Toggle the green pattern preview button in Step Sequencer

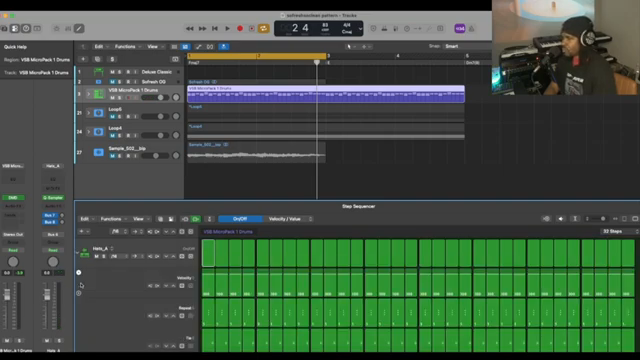(196, 219)
